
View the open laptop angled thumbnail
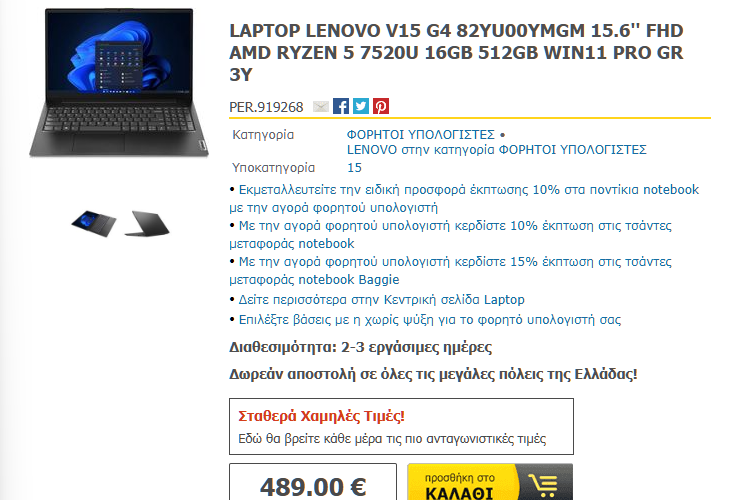(x=94, y=223)
